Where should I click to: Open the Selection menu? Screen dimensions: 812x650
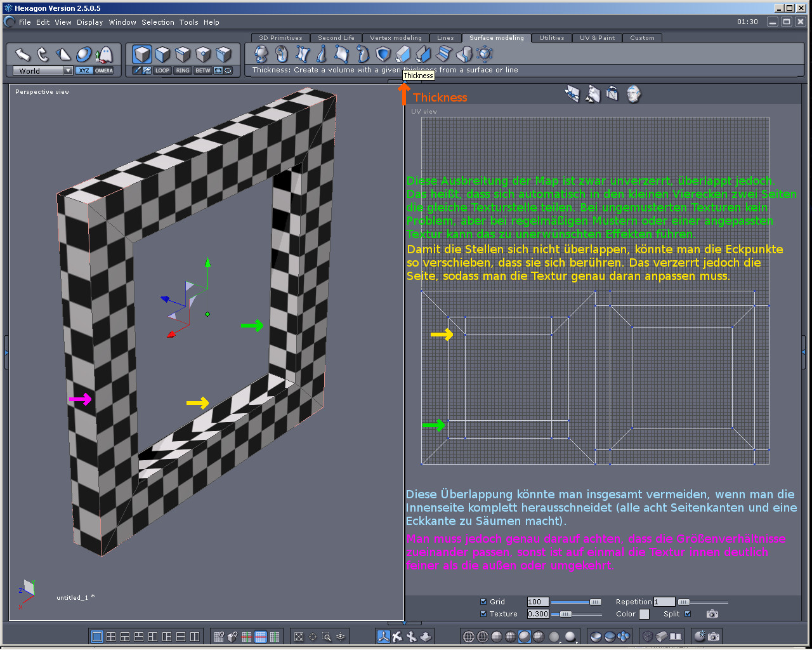[158, 22]
